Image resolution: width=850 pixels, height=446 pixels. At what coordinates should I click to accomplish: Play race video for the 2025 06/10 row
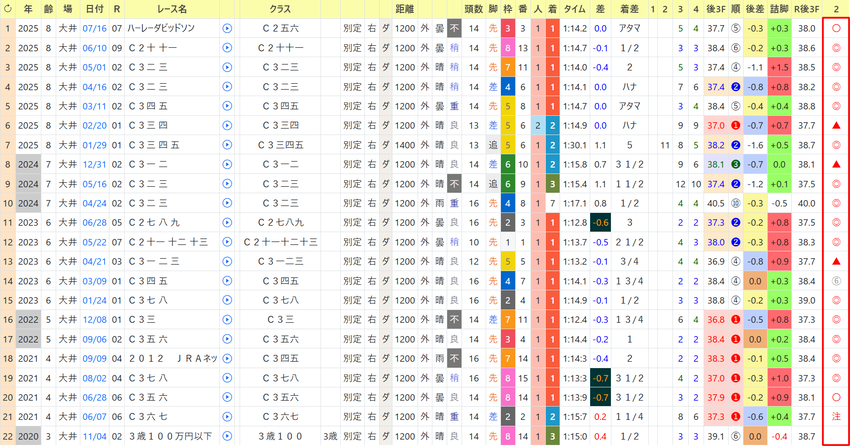point(227,48)
